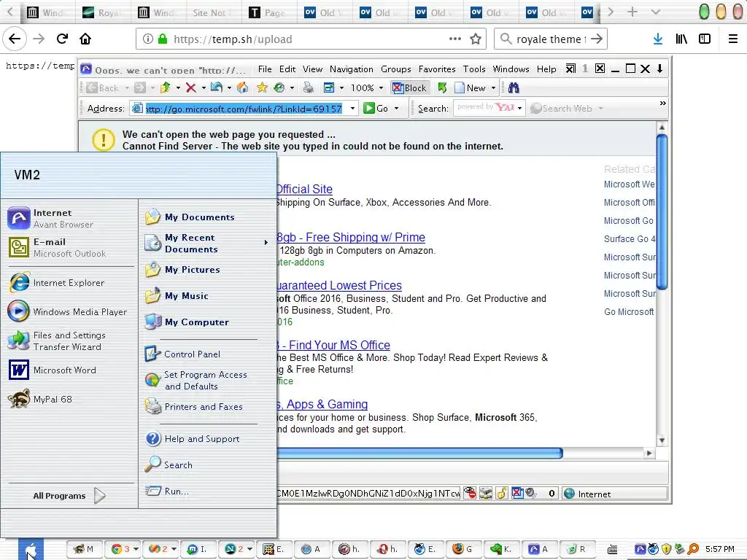Open Set Program Access and Defaults
747x560 pixels.
click(x=196, y=380)
